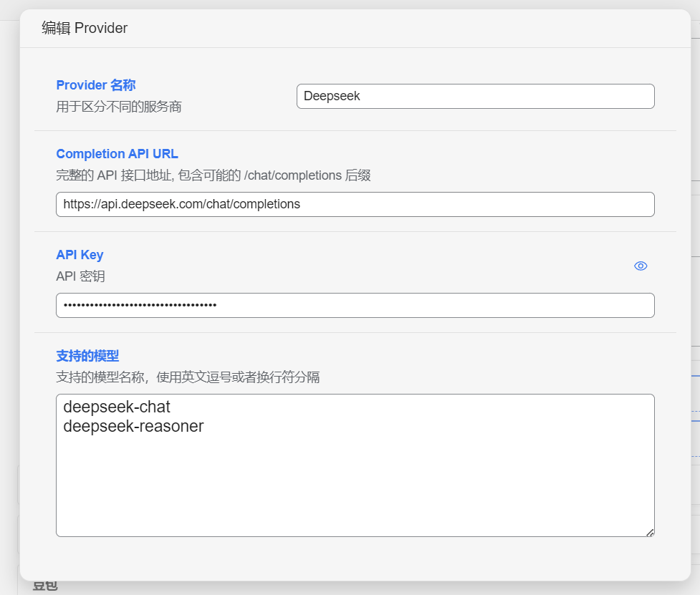Click the blue "API Key" label
This screenshot has width=700, height=595.
click(80, 255)
